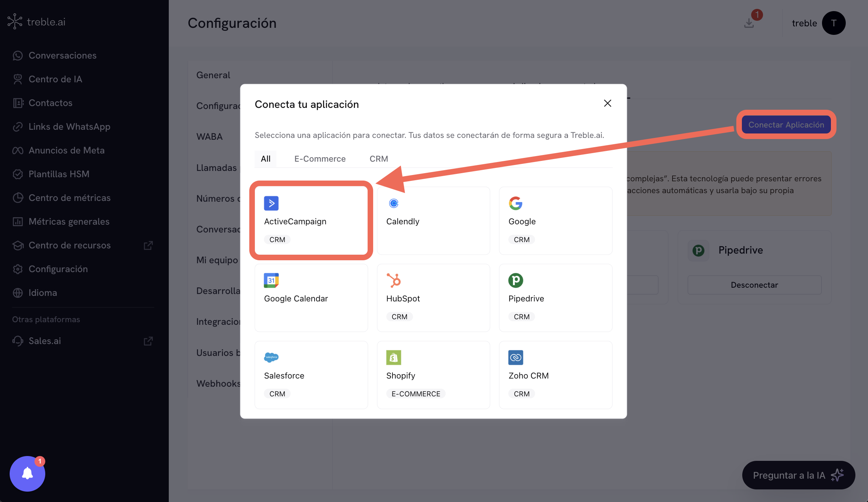Open the notifications bell
The height and width of the screenshot is (502, 868).
click(27, 473)
